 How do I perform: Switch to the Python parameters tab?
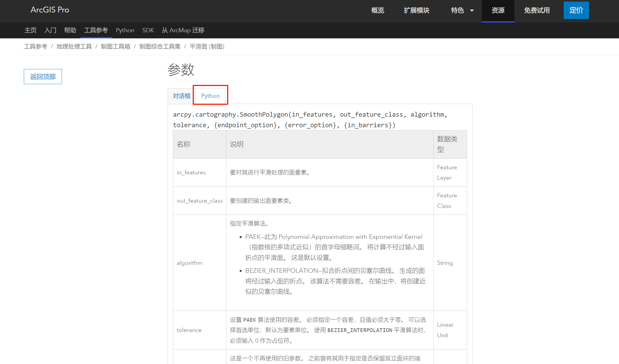coord(210,96)
